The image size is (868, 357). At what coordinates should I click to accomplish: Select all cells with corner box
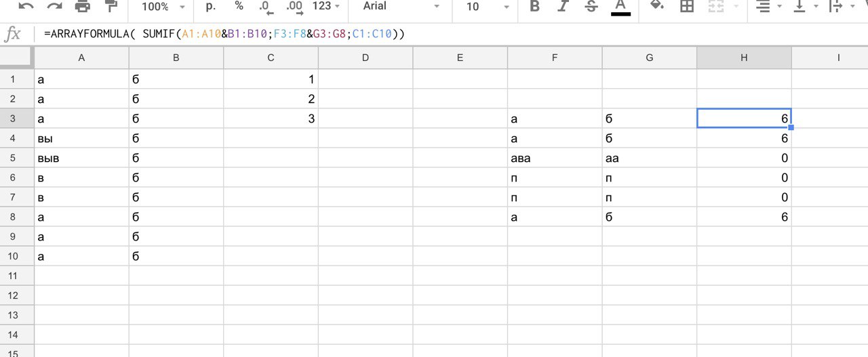17,58
